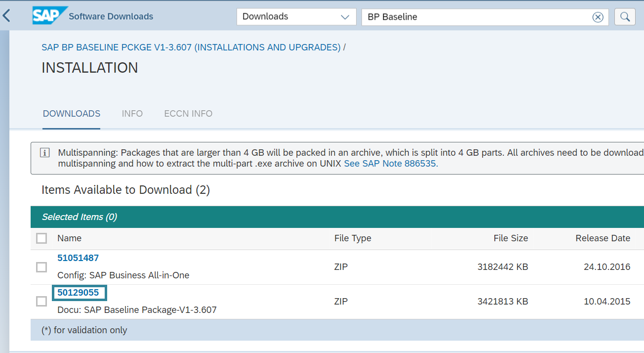This screenshot has width=644, height=353.
Task: Click the 3421813 KB file size
Action: 503,302
